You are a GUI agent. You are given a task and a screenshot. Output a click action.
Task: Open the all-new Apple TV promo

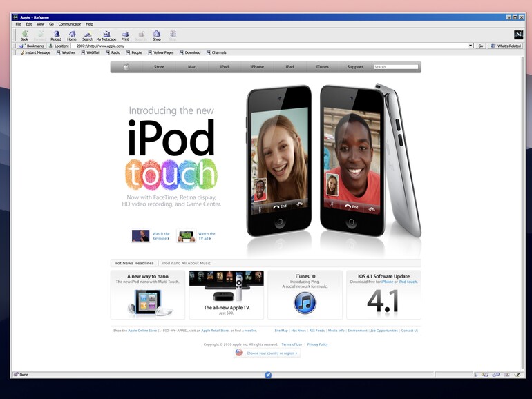(x=227, y=295)
